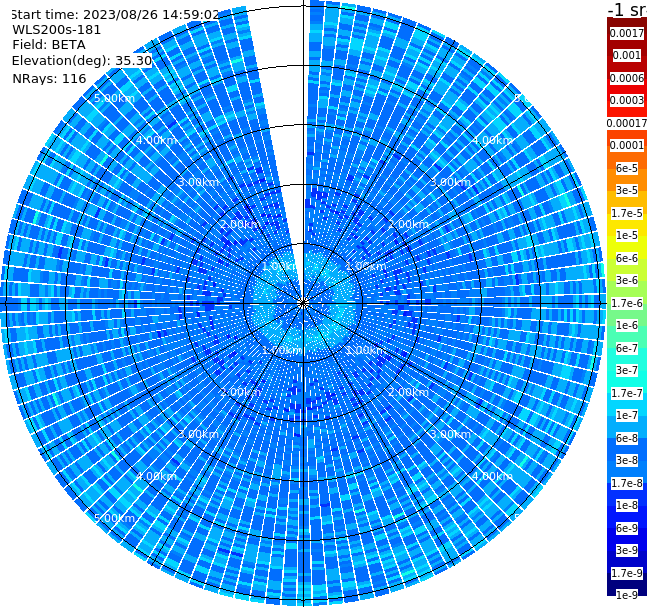This screenshot has height=607, width=647.
Task: Select the 0.001 colorbar label
Action: (x=627, y=55)
